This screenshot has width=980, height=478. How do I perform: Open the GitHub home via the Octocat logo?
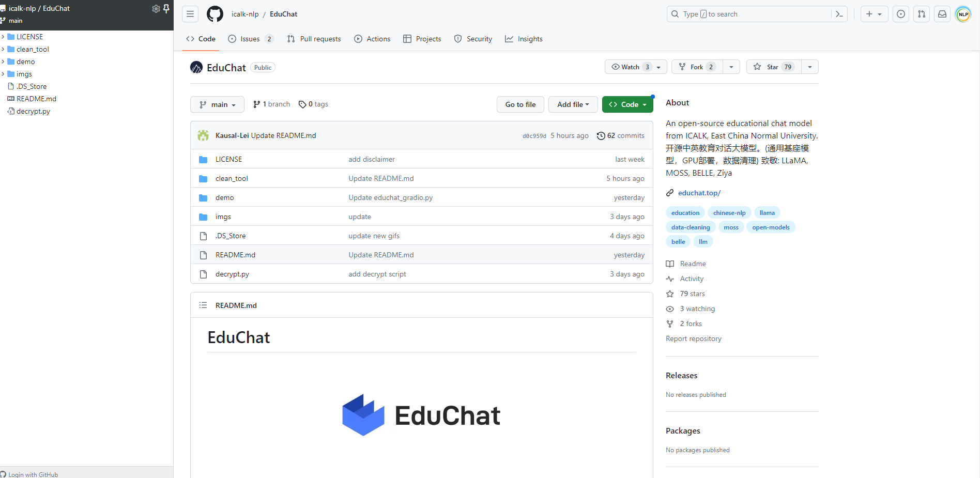pyautogui.click(x=215, y=14)
